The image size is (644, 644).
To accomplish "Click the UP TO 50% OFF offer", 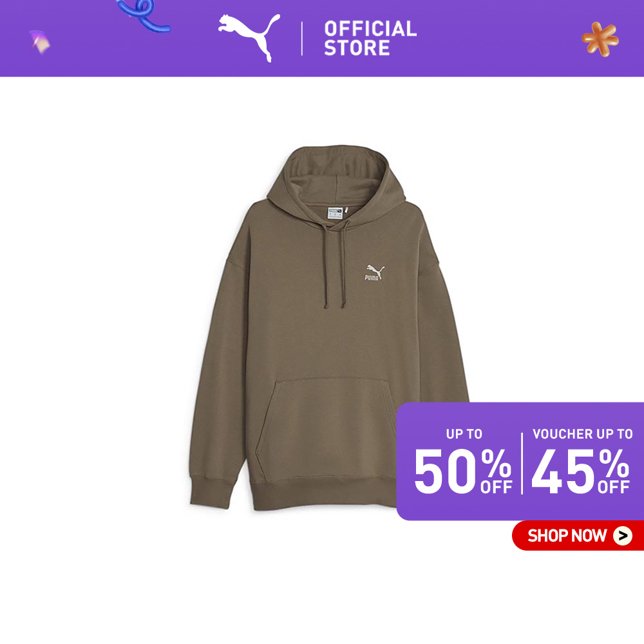I will click(x=463, y=461).
